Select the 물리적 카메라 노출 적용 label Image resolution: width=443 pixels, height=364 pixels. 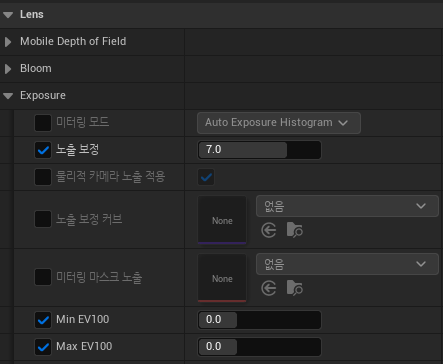pos(110,176)
